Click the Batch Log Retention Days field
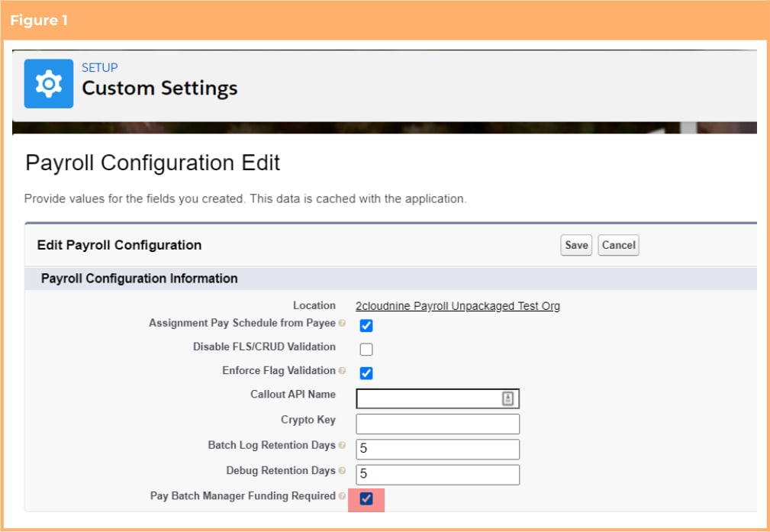This screenshot has height=532, width=770. (x=437, y=449)
